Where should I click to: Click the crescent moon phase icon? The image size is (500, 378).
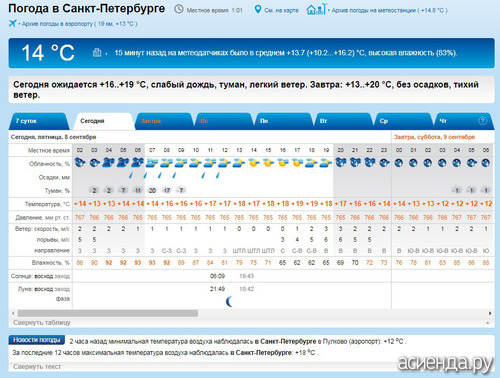click(229, 302)
